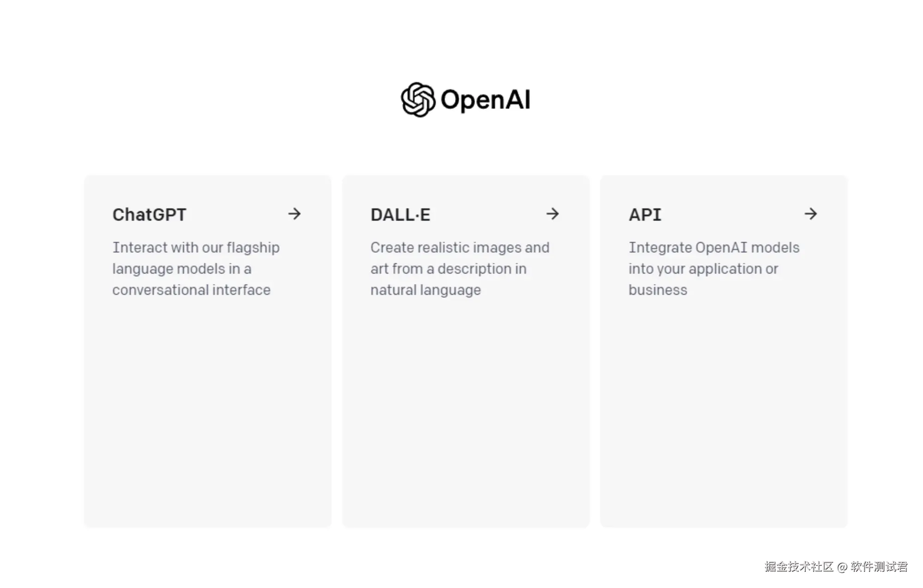This screenshot has width=923, height=588.
Task: Click the 'Interact with our flagship' text line
Action: click(196, 248)
